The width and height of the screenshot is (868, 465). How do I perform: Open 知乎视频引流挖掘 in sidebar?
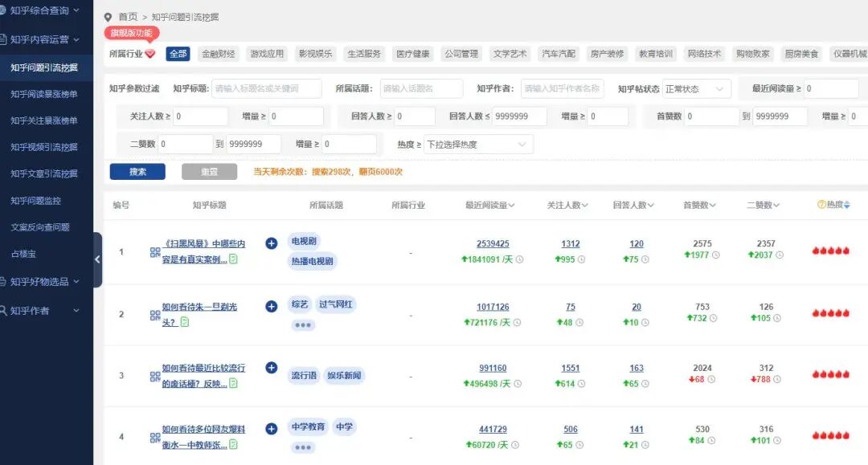point(43,147)
